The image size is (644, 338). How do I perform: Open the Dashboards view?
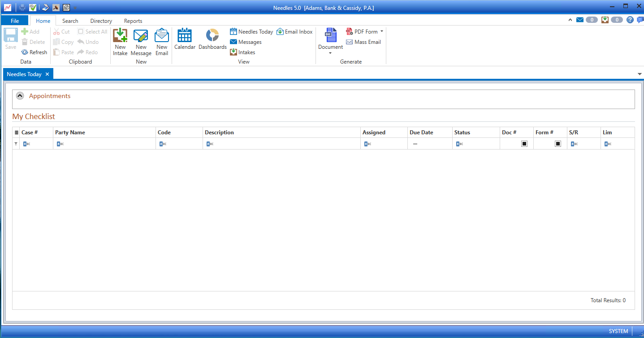pos(212,39)
